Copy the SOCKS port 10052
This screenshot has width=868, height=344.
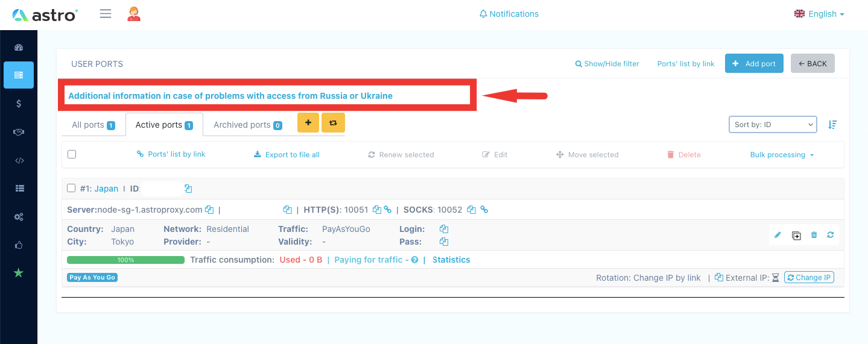(472, 210)
